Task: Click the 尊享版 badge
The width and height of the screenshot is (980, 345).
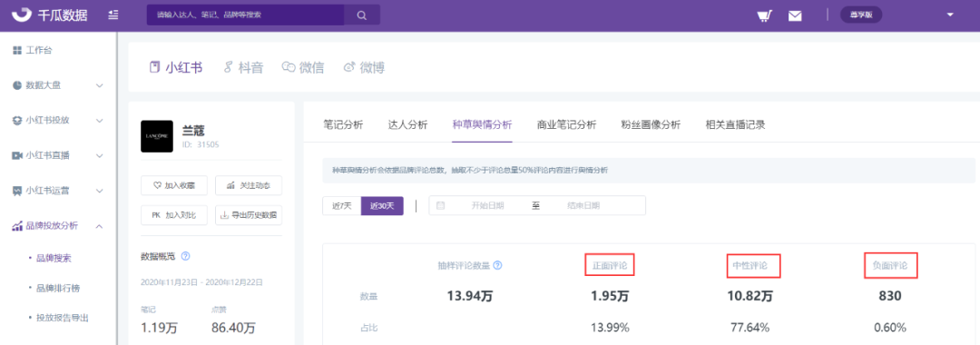Action: (x=861, y=15)
